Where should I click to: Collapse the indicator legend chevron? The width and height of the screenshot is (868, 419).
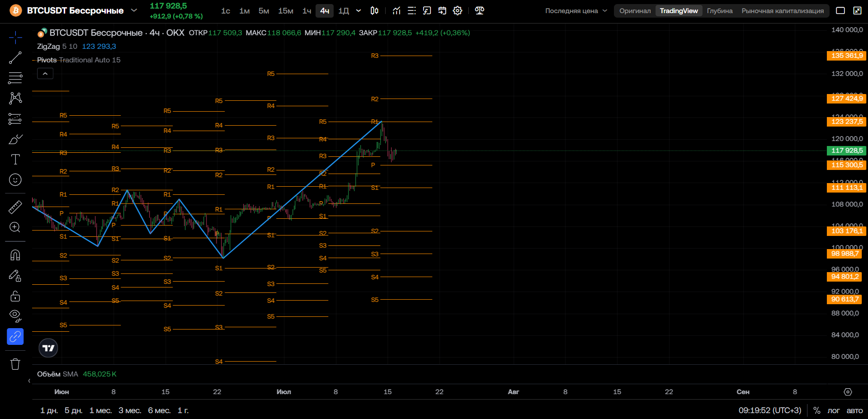pos(45,74)
